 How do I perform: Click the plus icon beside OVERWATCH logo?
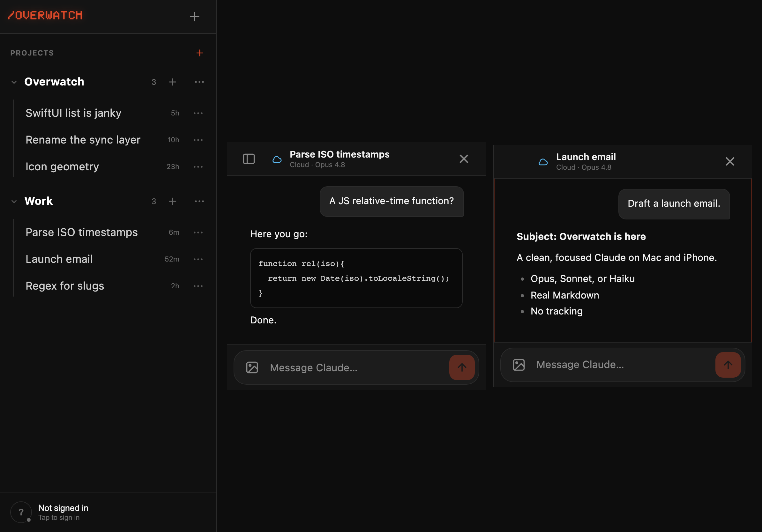(x=194, y=17)
